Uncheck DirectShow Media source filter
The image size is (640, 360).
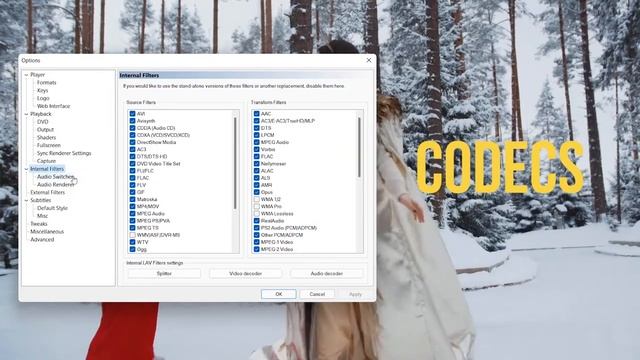[132, 142]
